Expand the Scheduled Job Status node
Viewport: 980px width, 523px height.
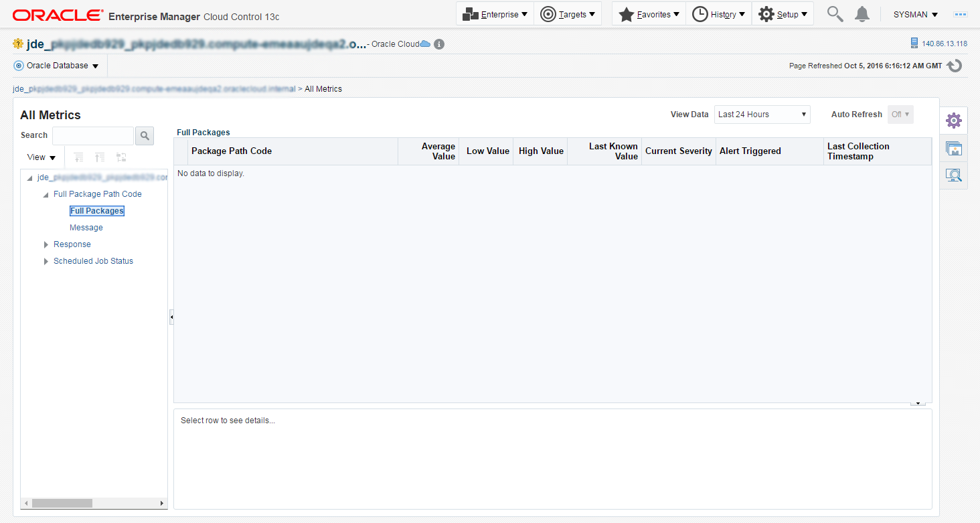coord(46,261)
